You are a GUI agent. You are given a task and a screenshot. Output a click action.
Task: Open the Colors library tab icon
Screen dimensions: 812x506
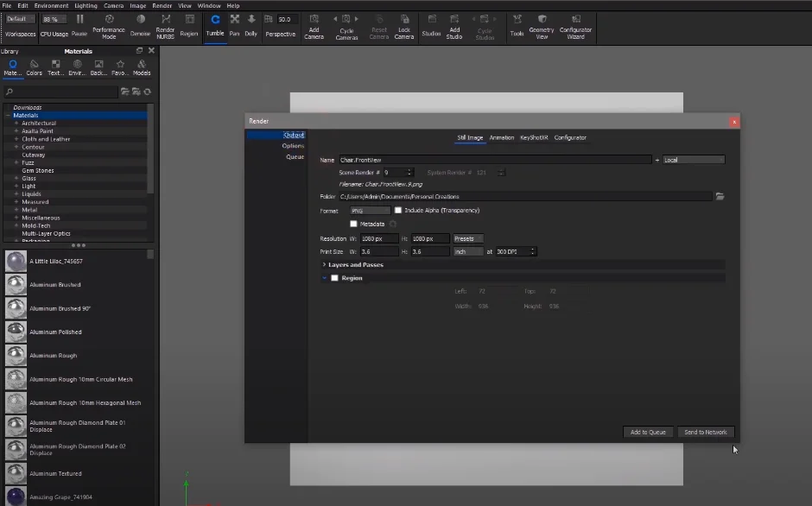pyautogui.click(x=35, y=64)
